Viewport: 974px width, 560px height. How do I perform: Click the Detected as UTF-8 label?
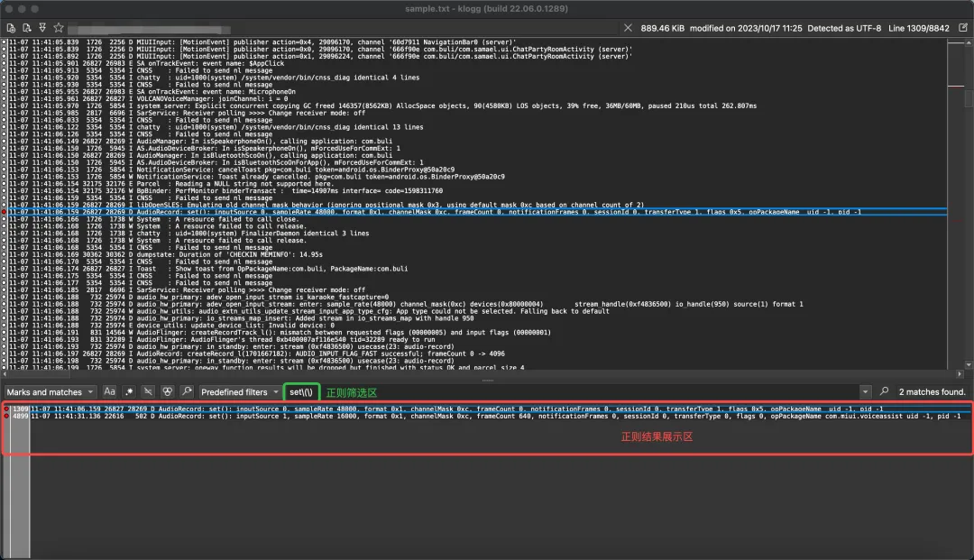pos(844,28)
